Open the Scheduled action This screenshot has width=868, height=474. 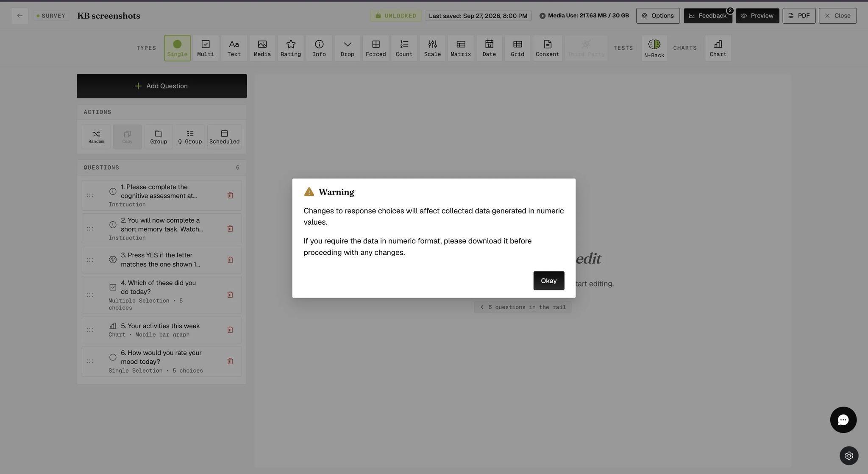224,137
